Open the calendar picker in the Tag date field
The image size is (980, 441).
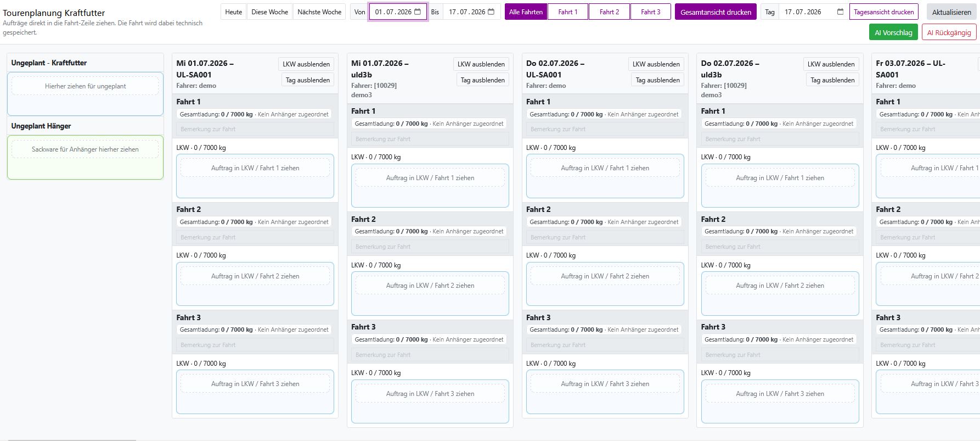840,12
